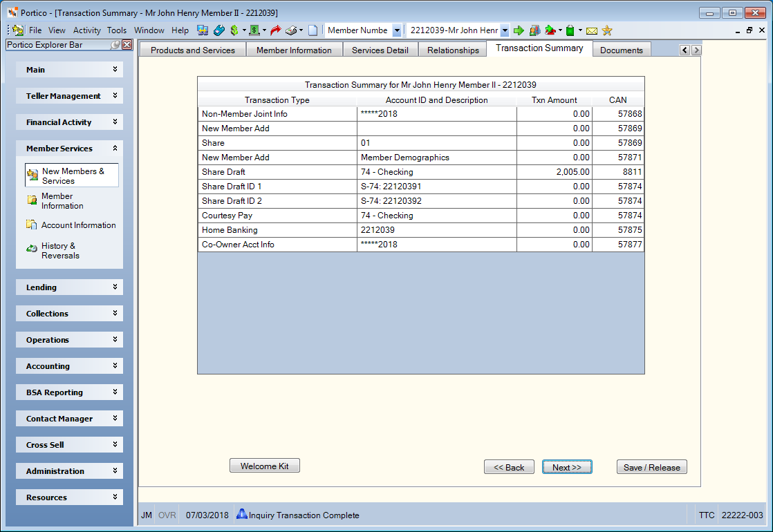Viewport: 773px width, 532px height.
Task: Close the Portico Explorer Bar with red X
Action: point(127,45)
